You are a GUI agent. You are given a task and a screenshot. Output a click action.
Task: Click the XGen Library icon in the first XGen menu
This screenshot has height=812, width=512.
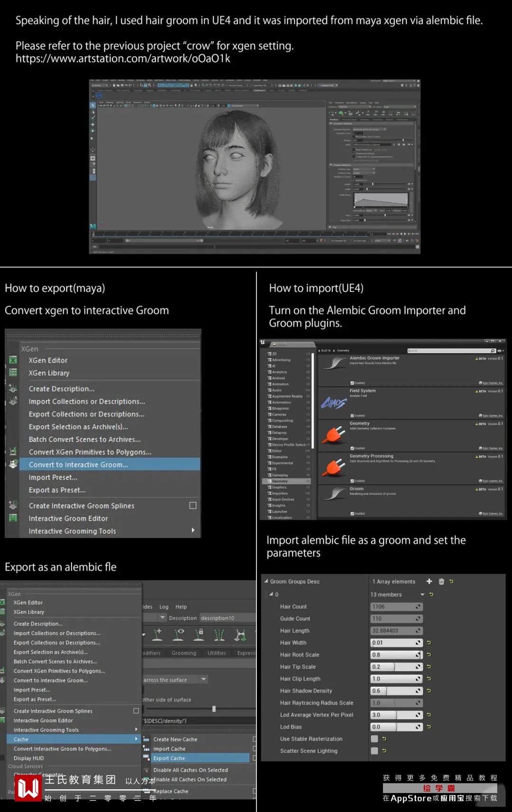point(13,373)
